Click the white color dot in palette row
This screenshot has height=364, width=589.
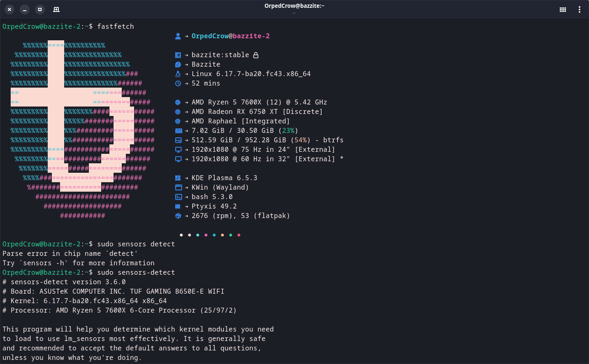coord(181,235)
